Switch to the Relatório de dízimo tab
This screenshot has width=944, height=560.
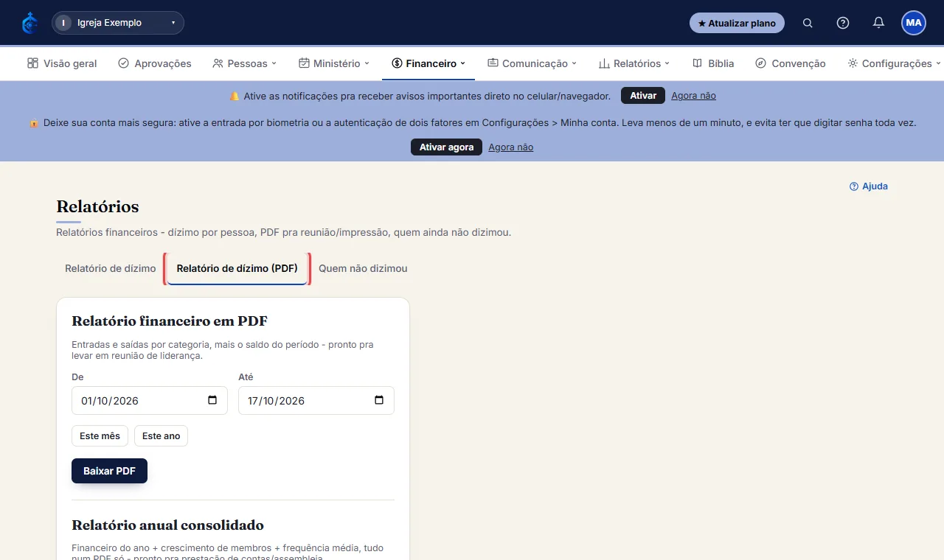pos(111,268)
